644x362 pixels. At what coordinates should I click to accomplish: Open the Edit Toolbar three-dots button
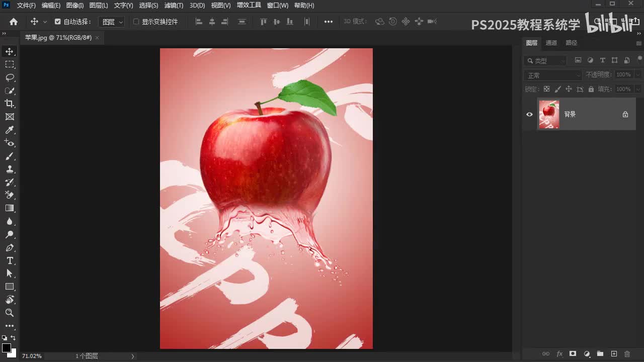coord(10,326)
